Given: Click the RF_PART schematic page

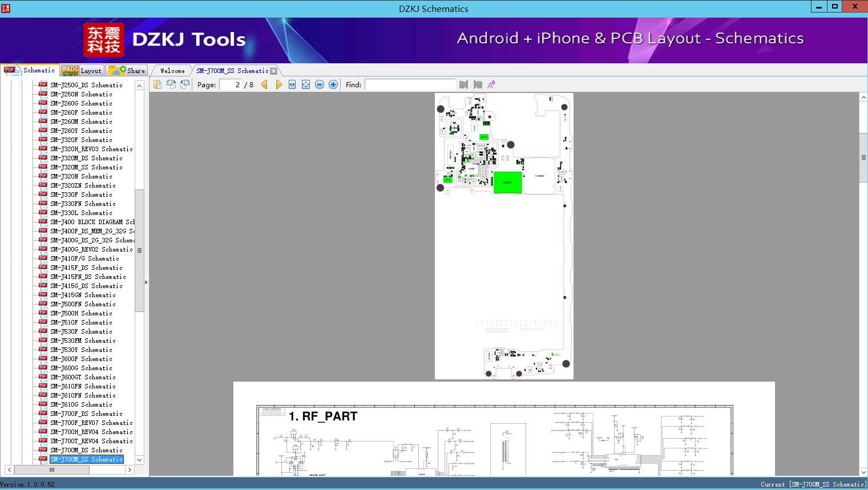Looking at the screenshot, I should (x=504, y=429).
